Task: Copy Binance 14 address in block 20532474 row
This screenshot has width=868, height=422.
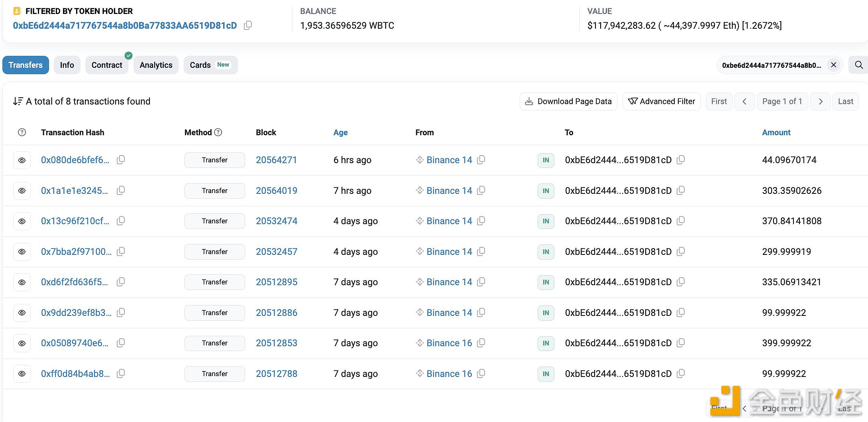Action: [481, 221]
